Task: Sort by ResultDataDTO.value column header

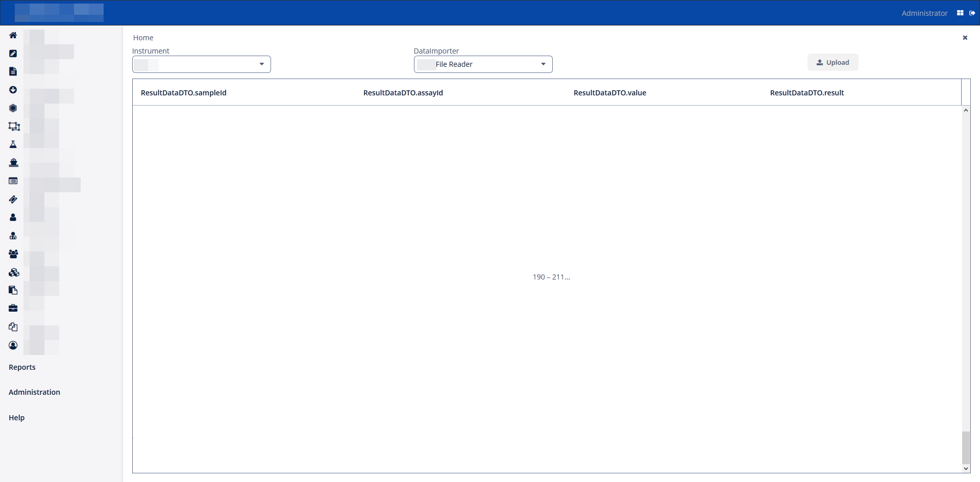Action: pos(610,93)
